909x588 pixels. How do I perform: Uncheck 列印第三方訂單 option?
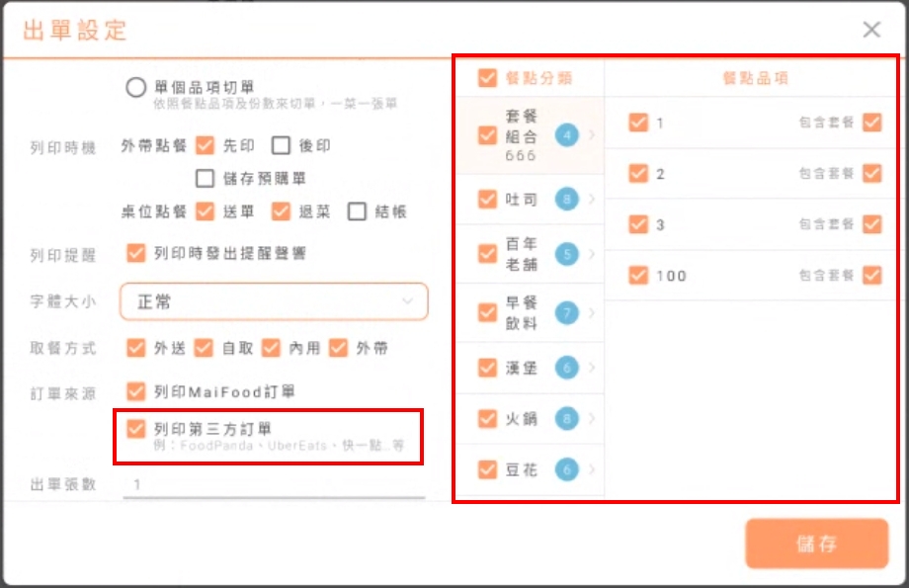point(136,429)
